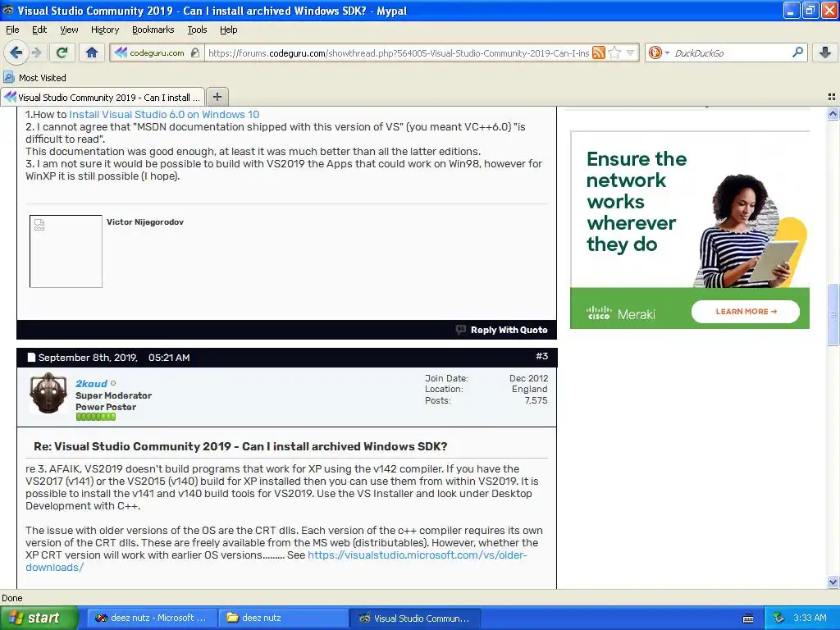Open the visualstudio.microsoft.com older-downloads link
The image size is (840, 630).
[276, 561]
